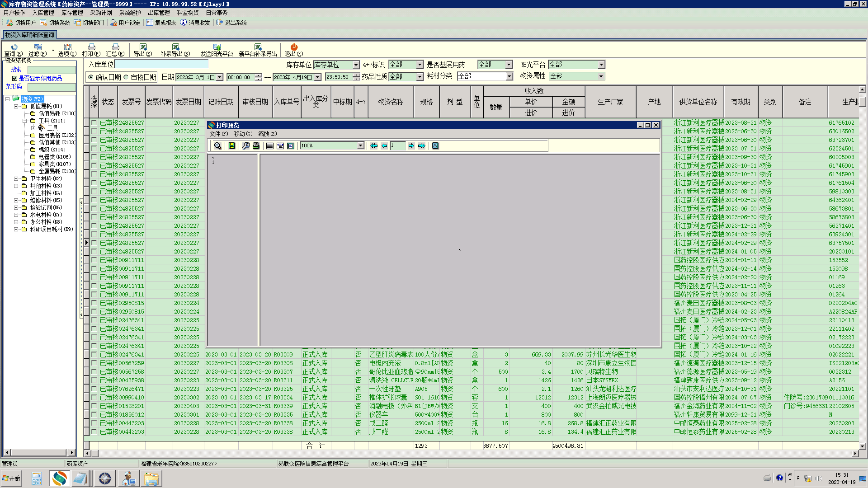Open the 采购计划 menu
868x488 pixels.
pos(101,13)
